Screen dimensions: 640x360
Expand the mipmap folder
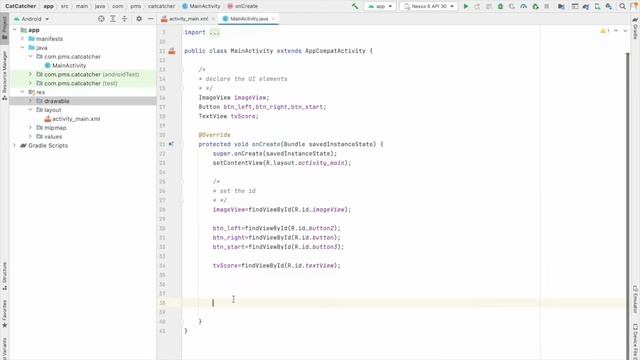[30, 128]
